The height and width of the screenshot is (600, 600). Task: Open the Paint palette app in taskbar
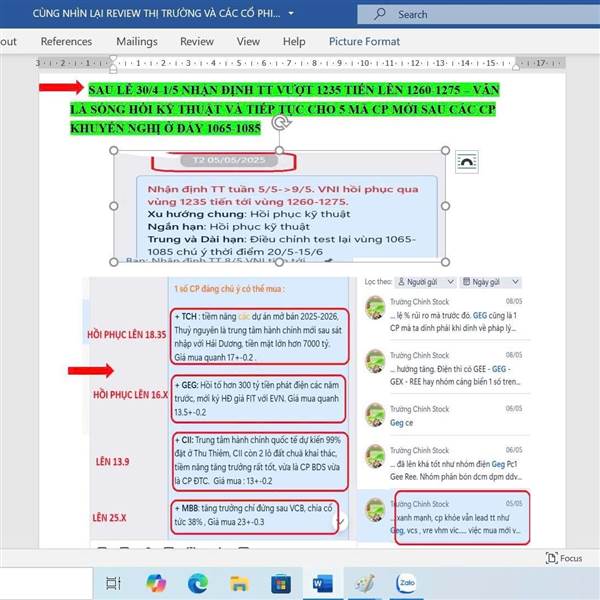click(364, 584)
